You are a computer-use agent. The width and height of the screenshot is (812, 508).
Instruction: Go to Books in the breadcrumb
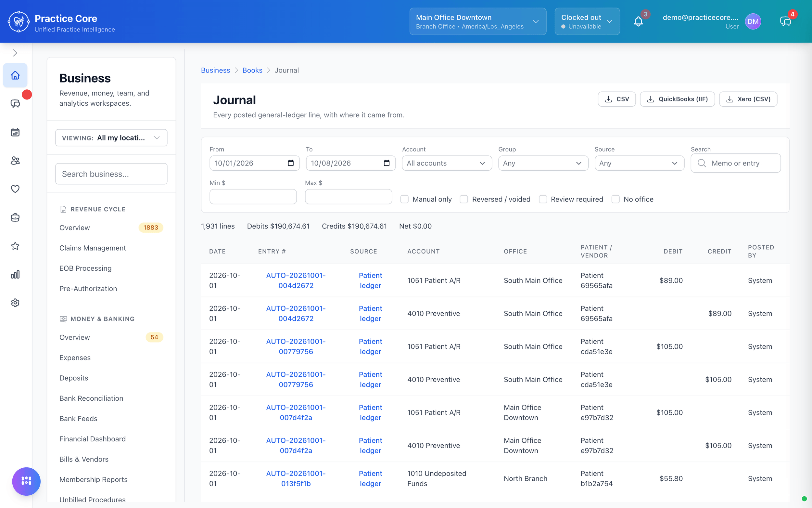(252, 70)
